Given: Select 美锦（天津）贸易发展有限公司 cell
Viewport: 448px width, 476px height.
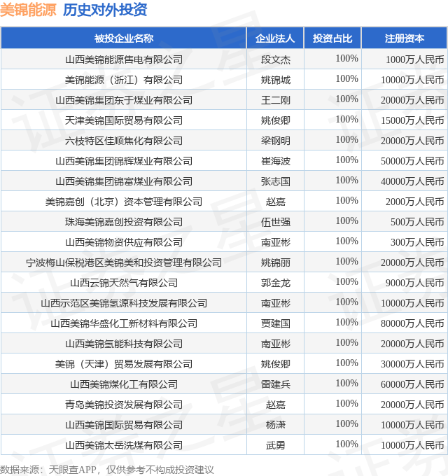Looking at the screenshot, I should (124, 364).
